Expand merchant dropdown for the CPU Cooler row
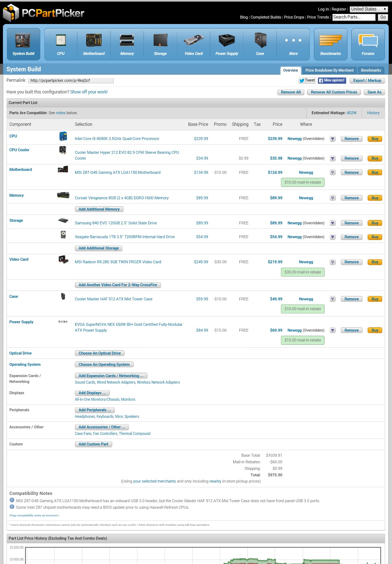Image resolution: width=392 pixels, height=564 pixels. pos(333,159)
